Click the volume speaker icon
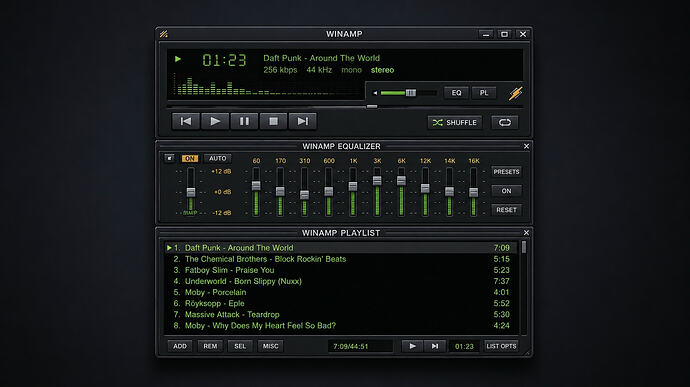The width and height of the screenshot is (690, 387). click(x=375, y=93)
